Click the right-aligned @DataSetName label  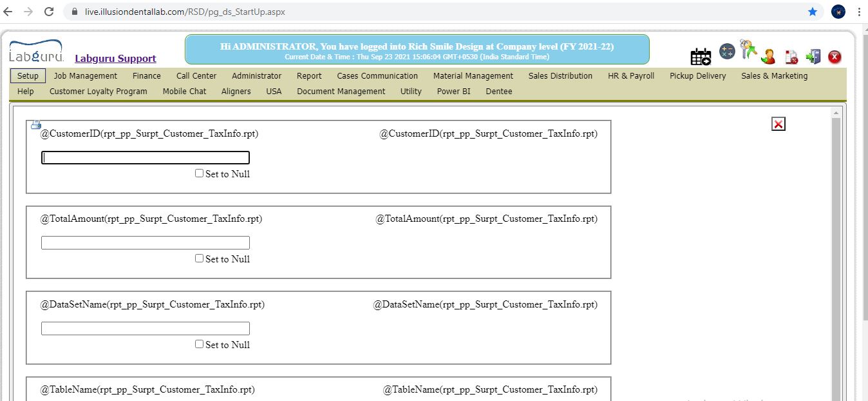click(486, 304)
